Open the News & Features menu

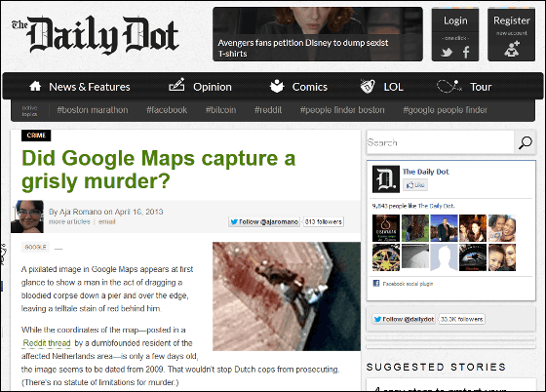point(90,87)
